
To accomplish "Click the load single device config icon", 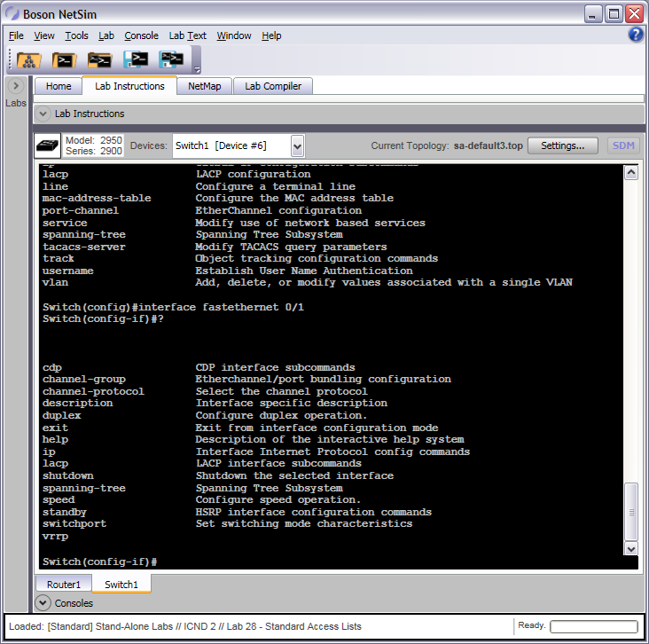I will 64,60.
